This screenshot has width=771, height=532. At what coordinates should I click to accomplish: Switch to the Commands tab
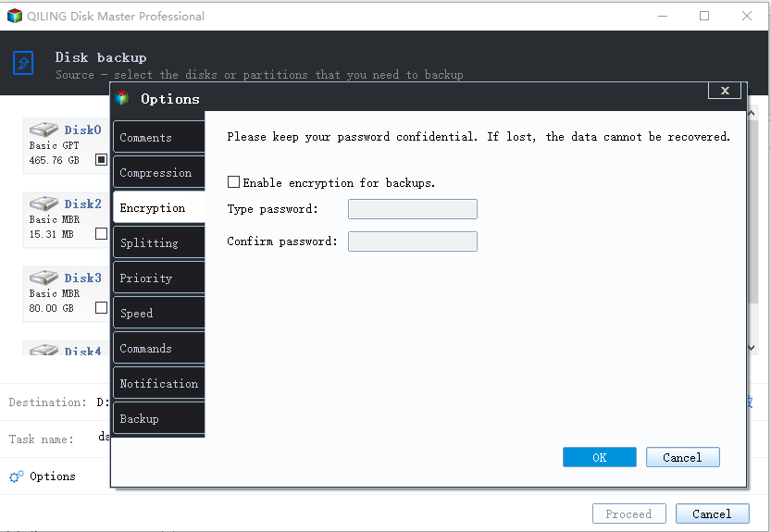coord(159,348)
